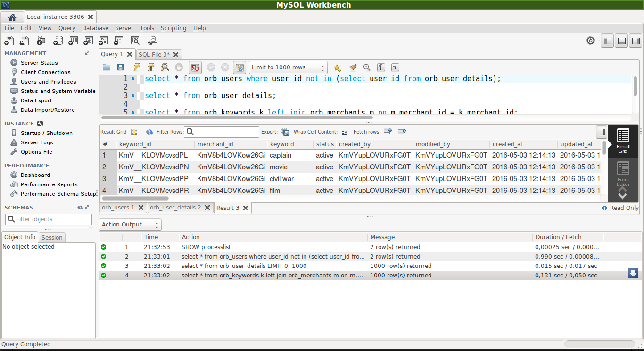Click the Filter Rows search field
The image size is (644, 351).
tap(222, 132)
